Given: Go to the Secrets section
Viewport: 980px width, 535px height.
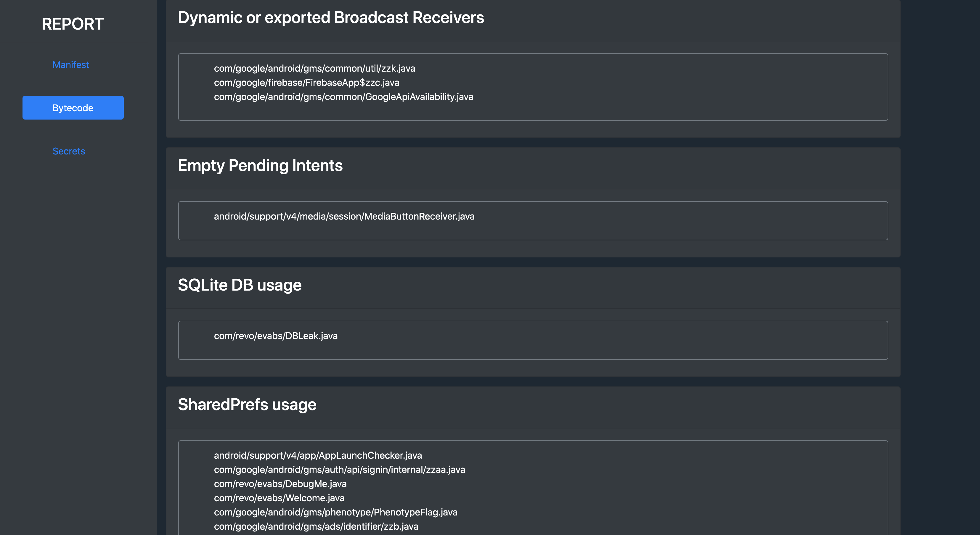Looking at the screenshot, I should 69,151.
